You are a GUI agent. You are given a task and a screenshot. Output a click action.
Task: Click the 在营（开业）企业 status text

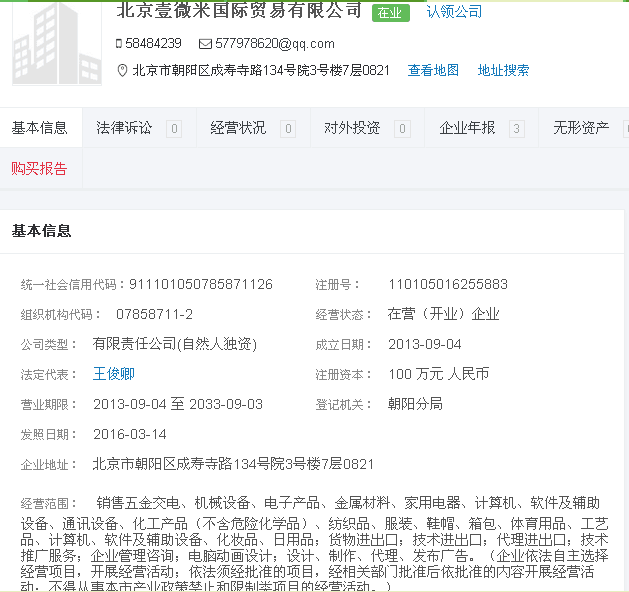[443, 314]
